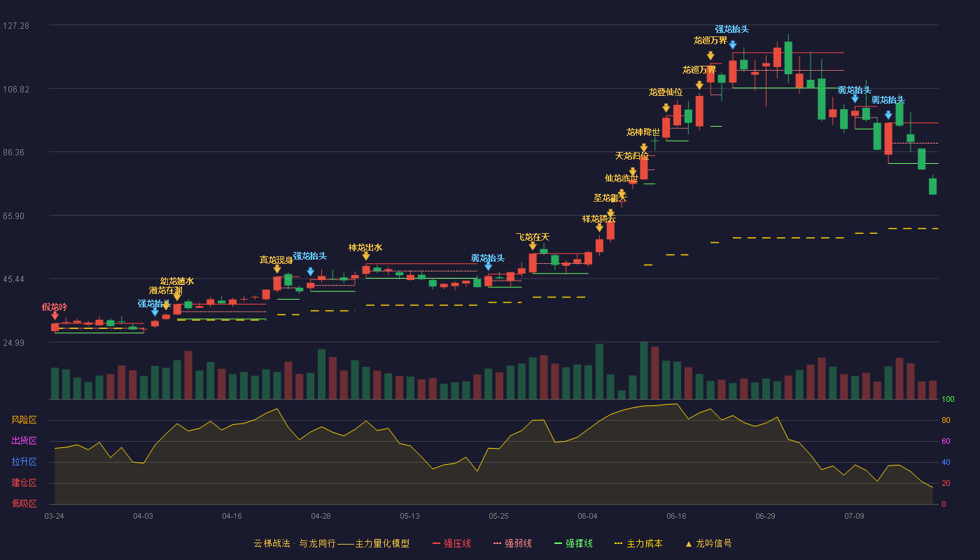Click the 神龙出水 signal arrow
Viewport: 980px width, 560px height.
[x=366, y=256]
